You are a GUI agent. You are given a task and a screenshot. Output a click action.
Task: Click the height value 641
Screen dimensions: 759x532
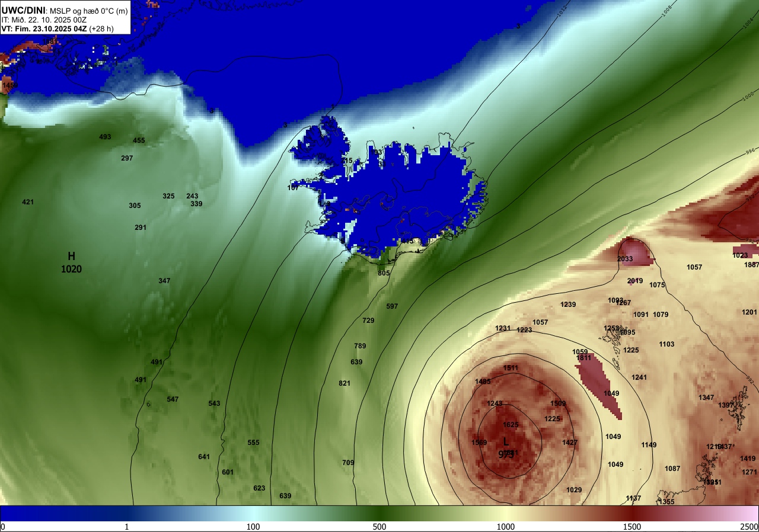[x=204, y=457]
